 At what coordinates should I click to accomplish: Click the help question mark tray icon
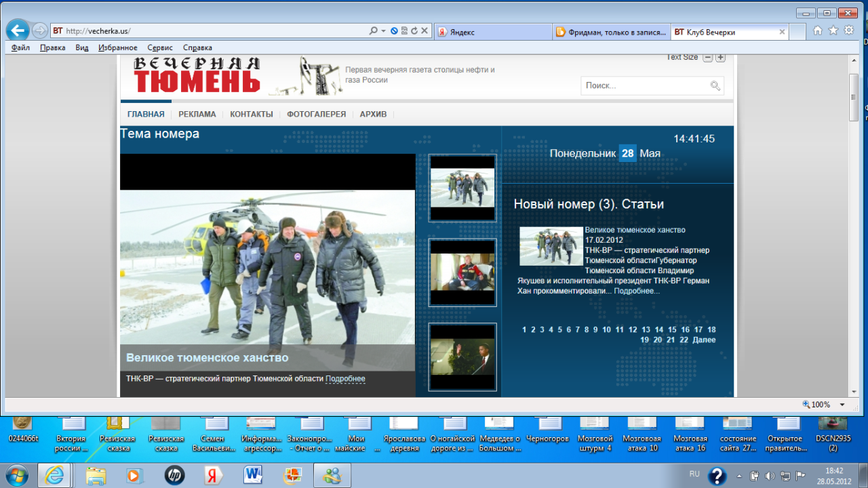click(717, 476)
